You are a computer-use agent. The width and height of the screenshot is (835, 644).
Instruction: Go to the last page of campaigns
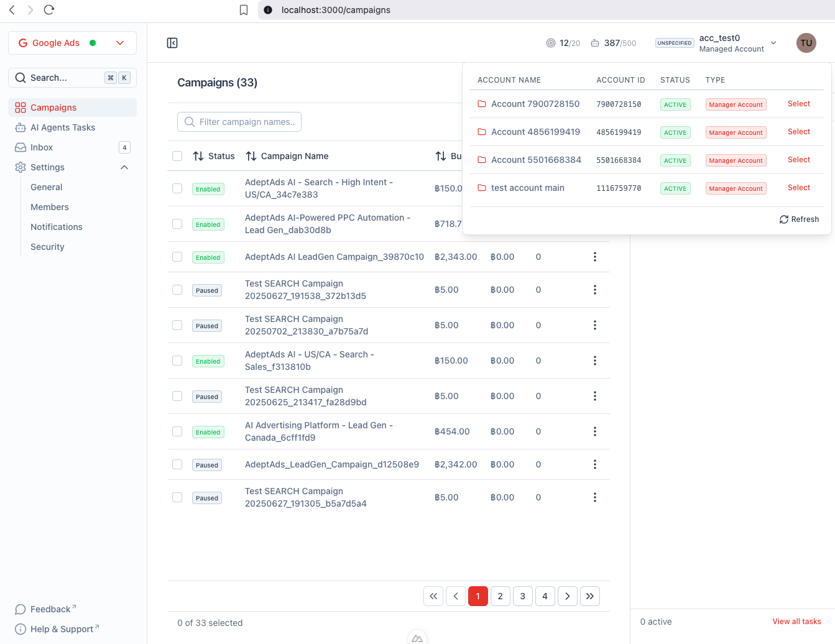pos(589,596)
